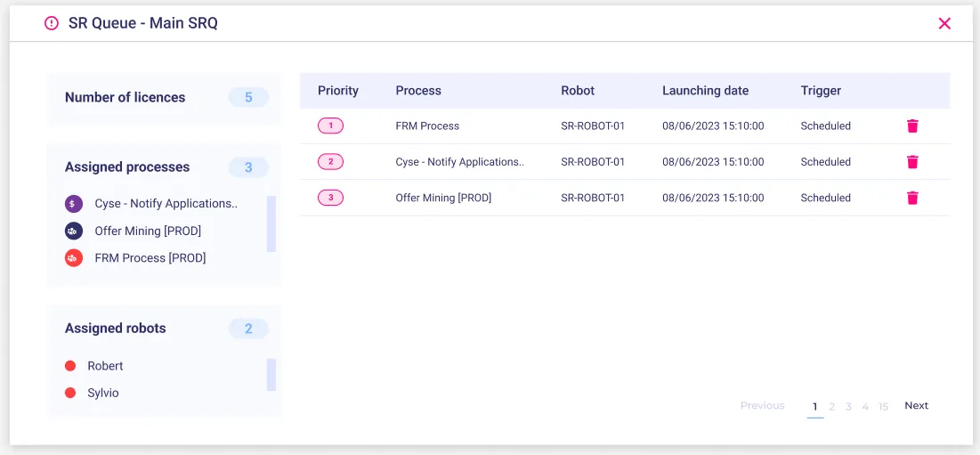Image resolution: width=980 pixels, height=455 pixels.
Task: Click the launching date of Cyse row
Action: 713,162
